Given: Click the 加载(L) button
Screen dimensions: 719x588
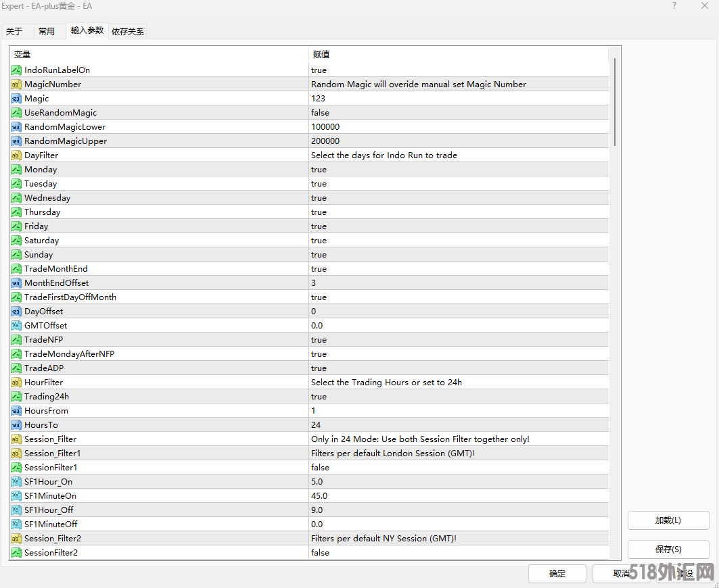Looking at the screenshot, I should [668, 520].
